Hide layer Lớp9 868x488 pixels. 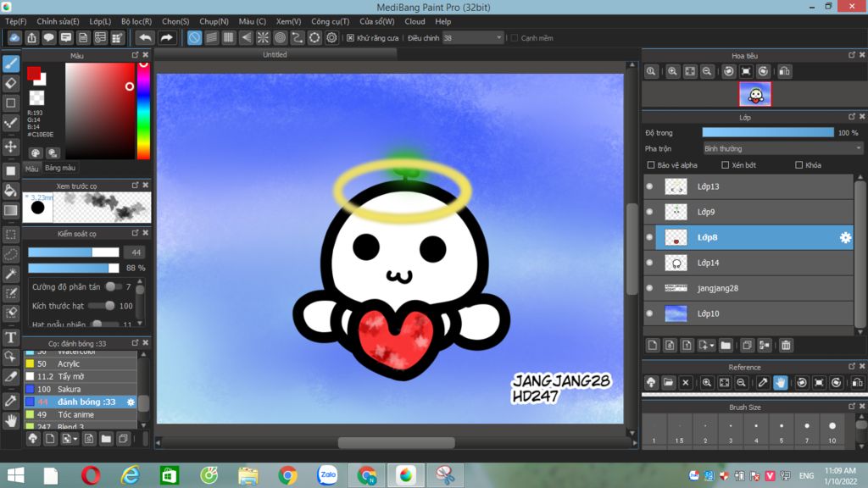650,212
